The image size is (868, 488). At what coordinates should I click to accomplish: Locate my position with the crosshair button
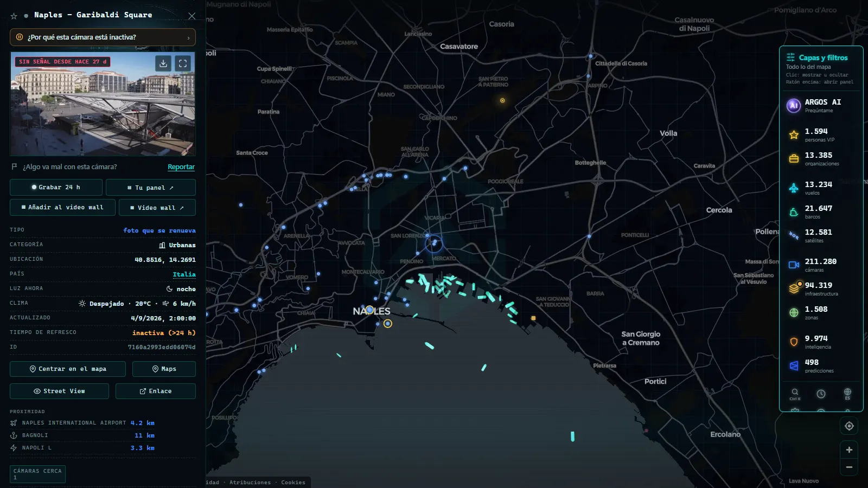(x=849, y=426)
